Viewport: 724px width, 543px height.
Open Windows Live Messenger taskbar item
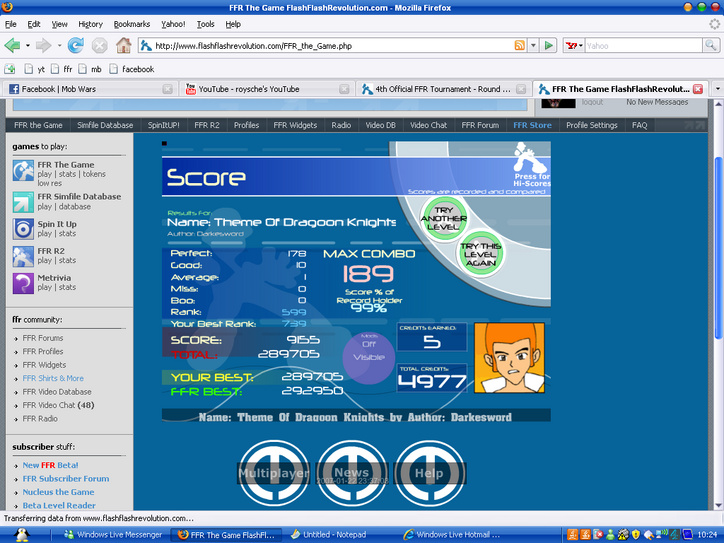pos(113,535)
